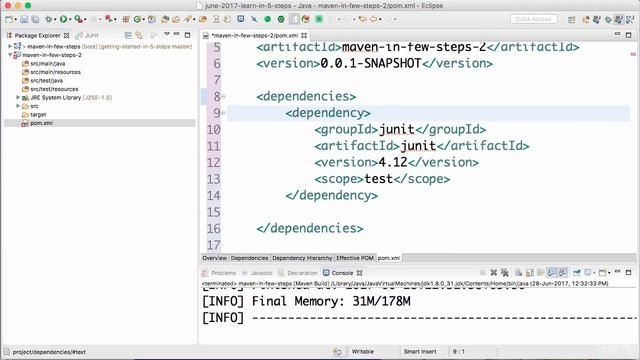The height and width of the screenshot is (360, 640).
Task: Open dropdown arrow next to New icon
Action: (15, 20)
